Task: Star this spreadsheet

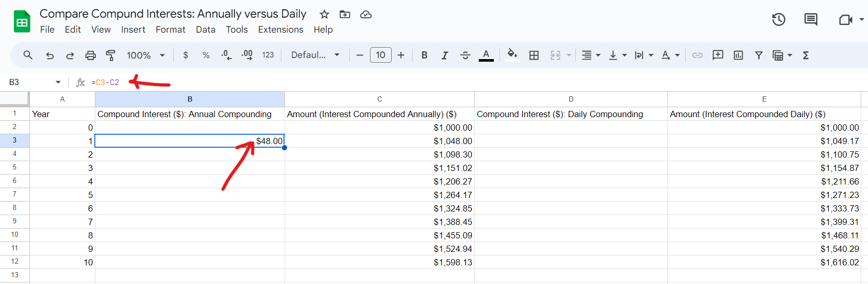Action: [324, 15]
